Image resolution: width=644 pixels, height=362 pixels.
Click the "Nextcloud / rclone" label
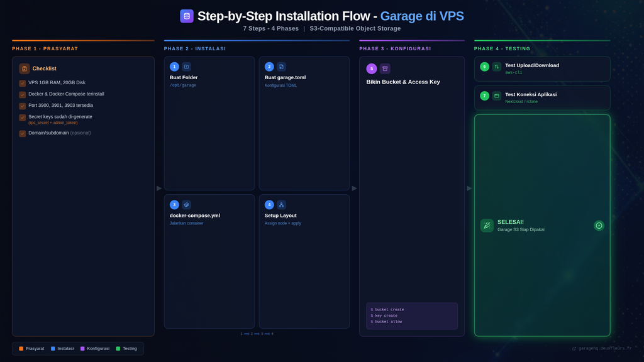coord(521,101)
